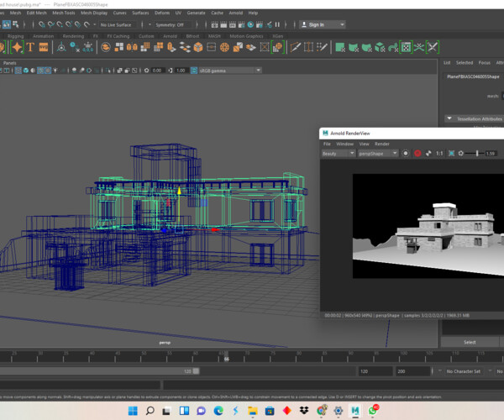Switch to the Rendering shelf tab
The image size is (504, 420).
[x=73, y=36]
